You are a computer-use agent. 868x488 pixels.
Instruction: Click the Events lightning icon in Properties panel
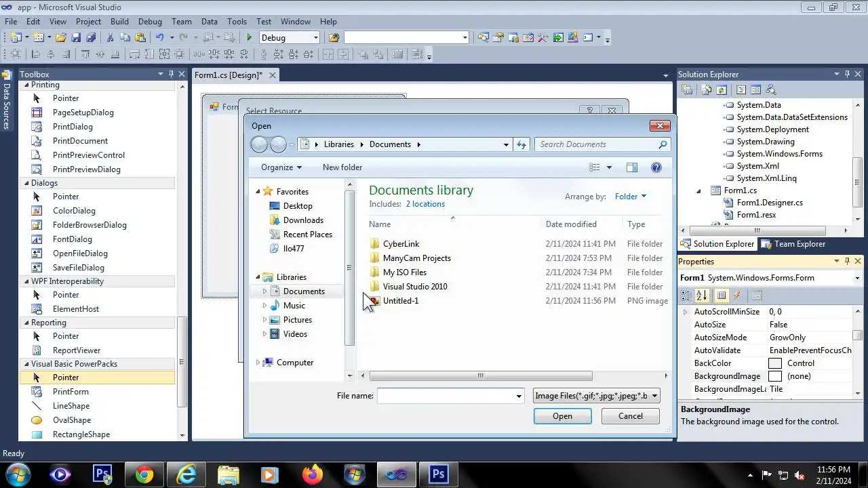point(737,296)
